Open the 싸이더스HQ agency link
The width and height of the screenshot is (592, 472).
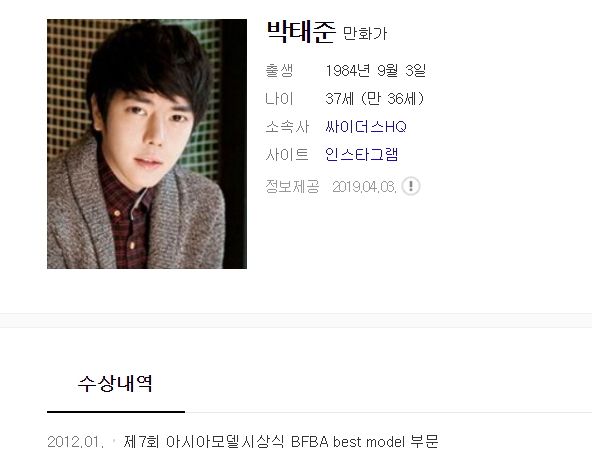[366, 126]
